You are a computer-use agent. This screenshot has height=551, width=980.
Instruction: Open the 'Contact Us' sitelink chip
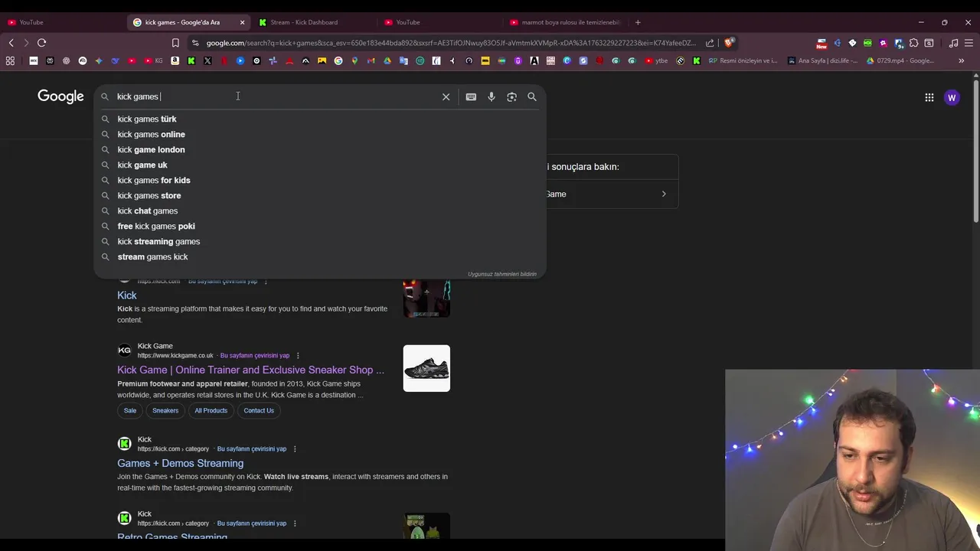point(259,410)
